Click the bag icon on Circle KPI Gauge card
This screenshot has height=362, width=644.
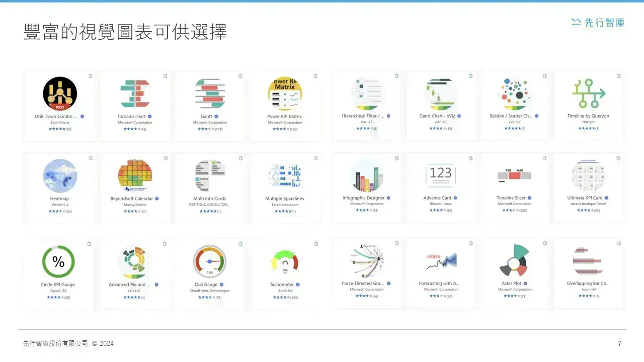(89, 243)
